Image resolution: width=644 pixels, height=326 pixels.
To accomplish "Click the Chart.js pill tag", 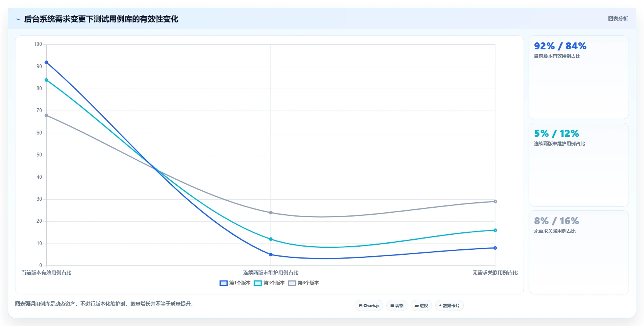I will [x=369, y=306].
